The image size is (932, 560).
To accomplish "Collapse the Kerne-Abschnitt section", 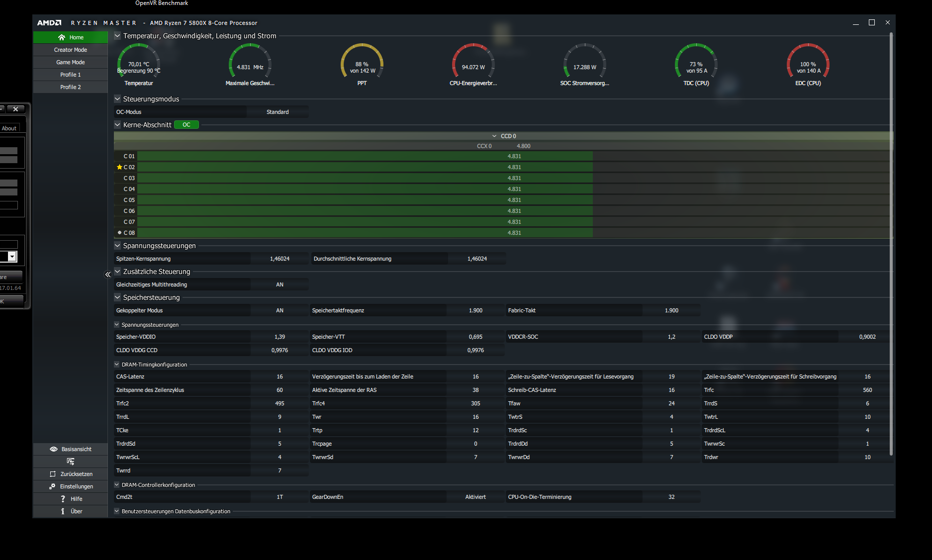I will coord(117,125).
